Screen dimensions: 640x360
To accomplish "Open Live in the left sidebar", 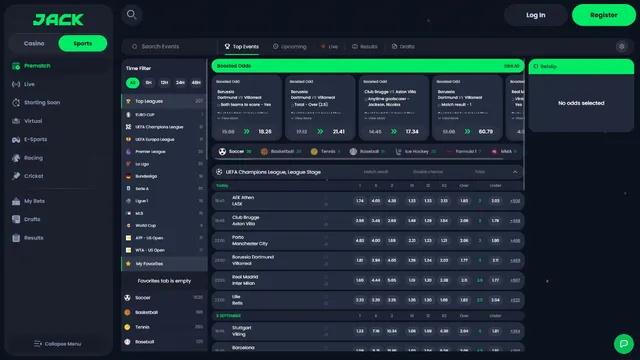I will [x=59, y=84].
